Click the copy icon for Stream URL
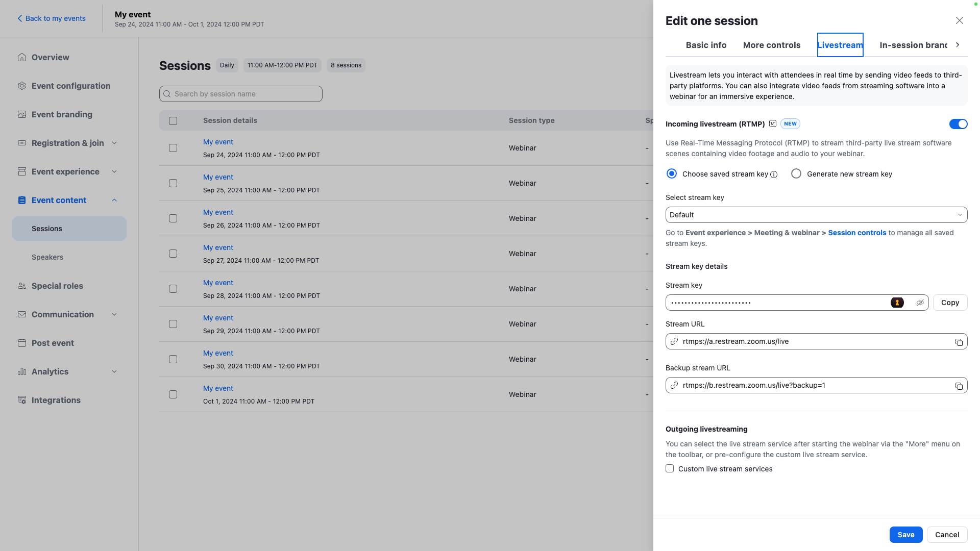Screen dimensions: 980x551 (x=959, y=342)
